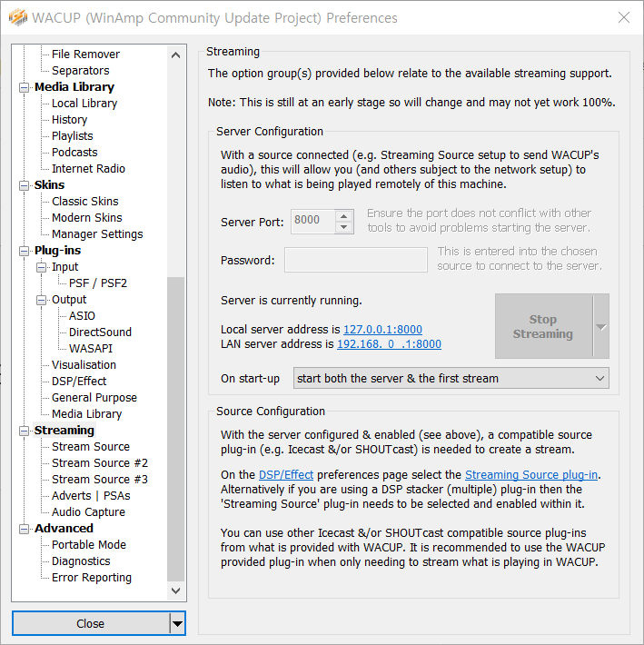Select Output plug-ins item
The width and height of the screenshot is (644, 645).
69,300
